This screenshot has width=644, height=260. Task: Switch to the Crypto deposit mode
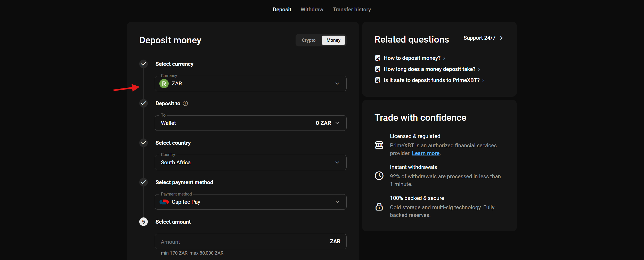(308, 40)
